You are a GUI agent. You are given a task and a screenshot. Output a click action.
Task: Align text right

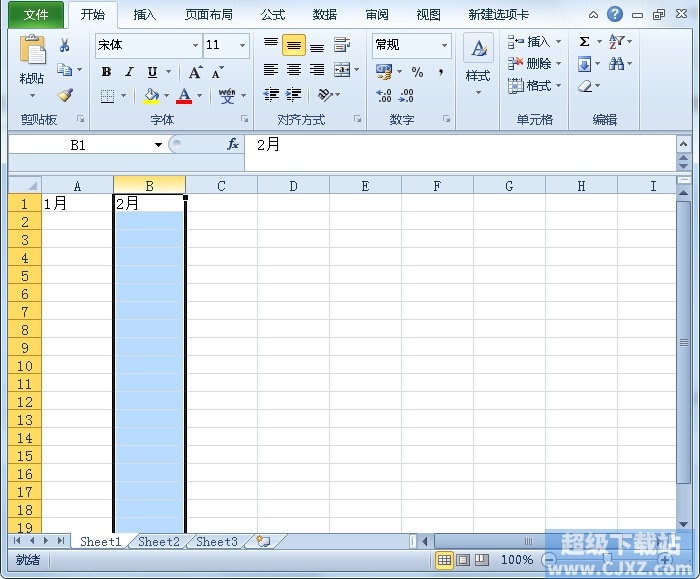click(x=317, y=70)
